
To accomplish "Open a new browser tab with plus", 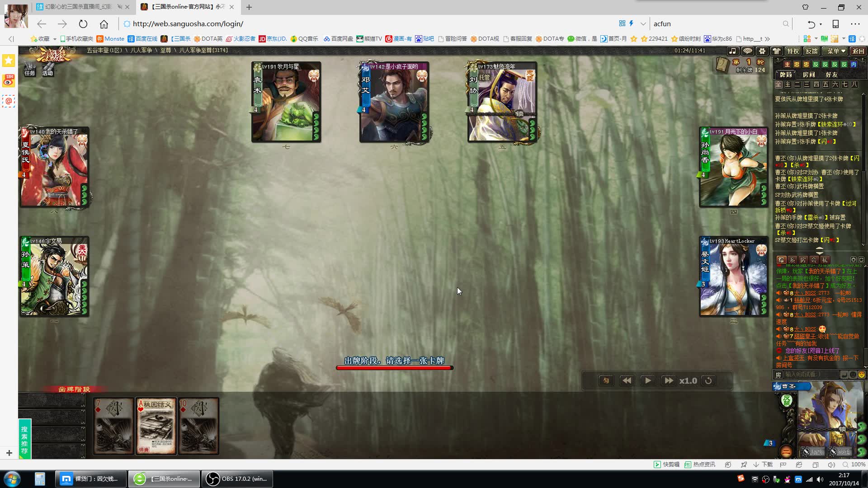I will click(x=249, y=7).
